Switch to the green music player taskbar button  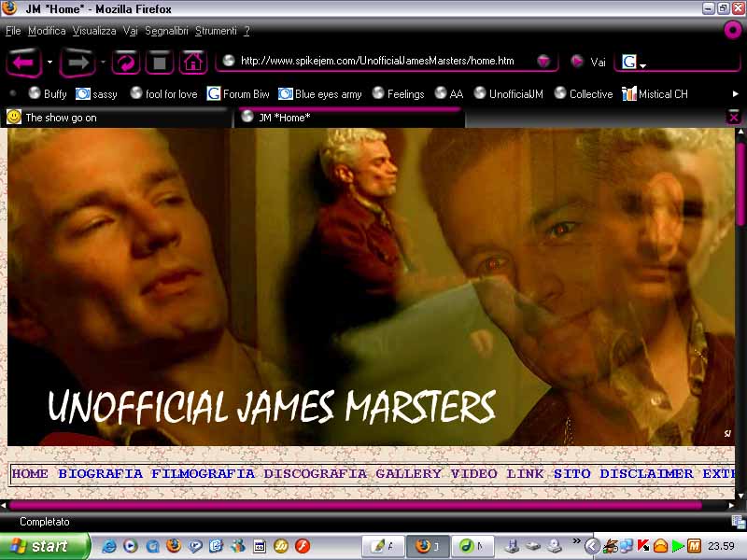[x=472, y=546]
